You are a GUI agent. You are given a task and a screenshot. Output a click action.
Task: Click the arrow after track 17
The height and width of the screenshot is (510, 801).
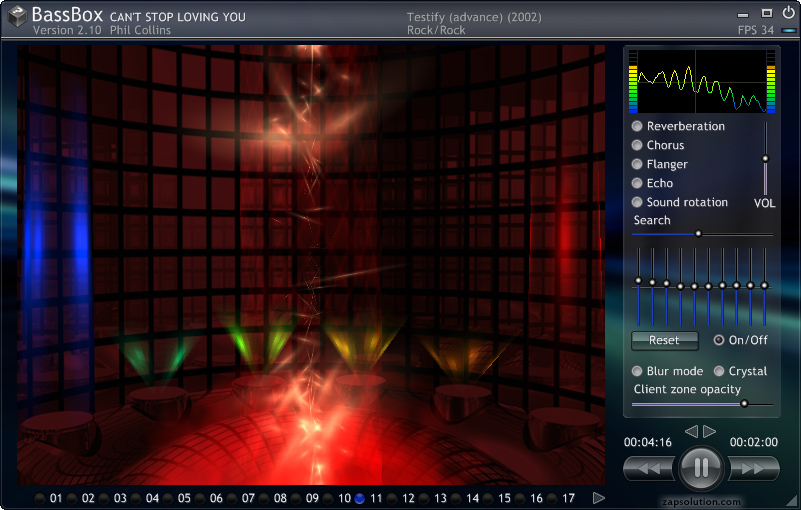tap(599, 498)
